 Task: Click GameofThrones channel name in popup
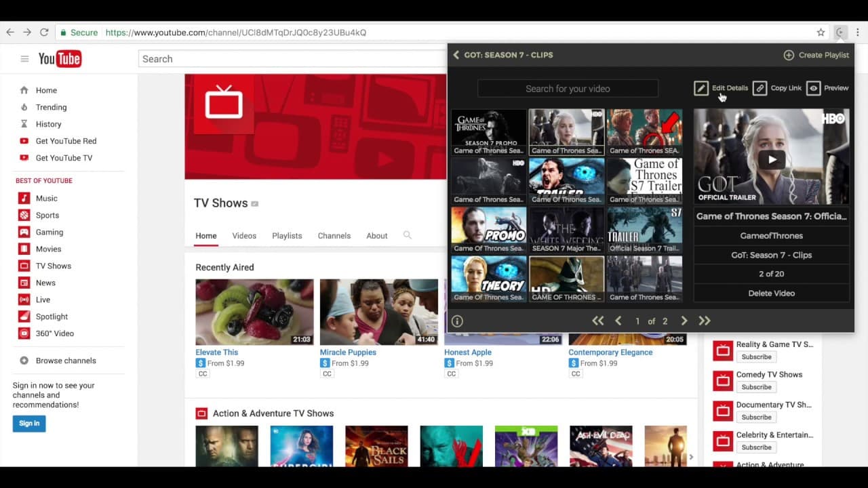[772, 236]
